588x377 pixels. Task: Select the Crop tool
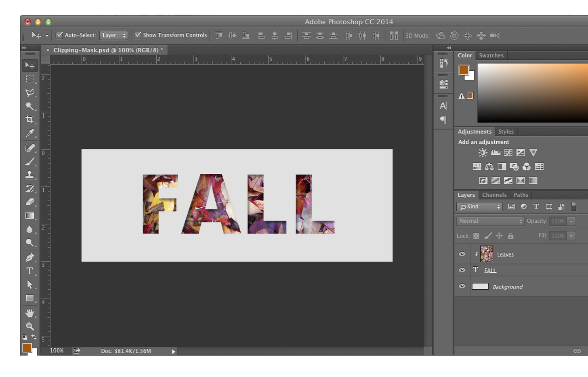tap(29, 119)
